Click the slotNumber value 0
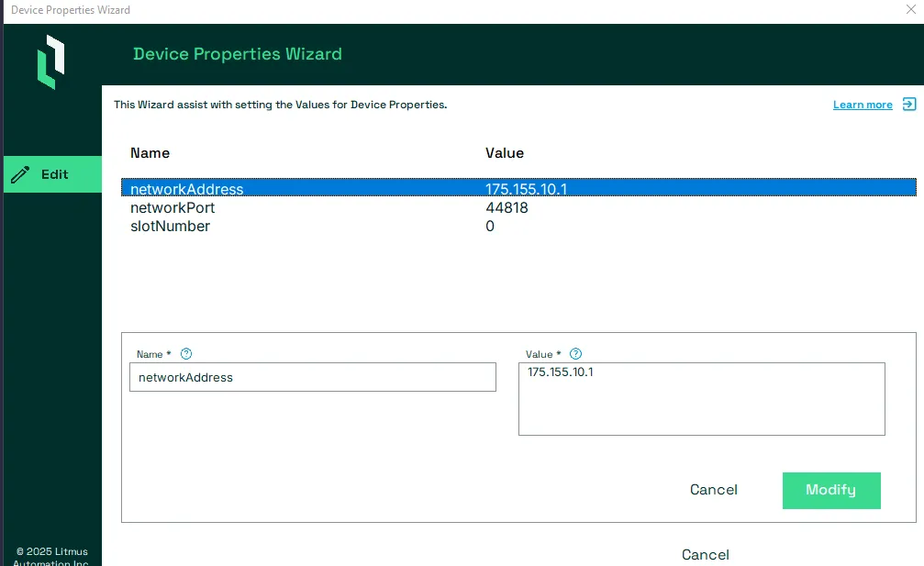The height and width of the screenshot is (566, 924). tap(490, 227)
